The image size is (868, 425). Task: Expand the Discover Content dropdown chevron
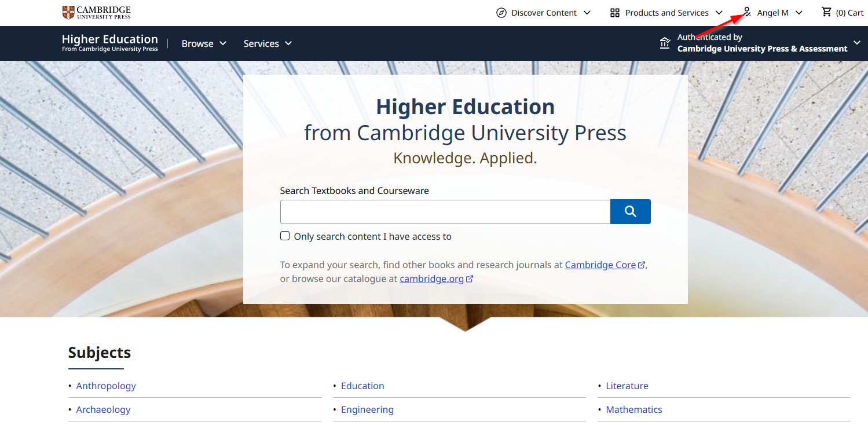point(587,13)
